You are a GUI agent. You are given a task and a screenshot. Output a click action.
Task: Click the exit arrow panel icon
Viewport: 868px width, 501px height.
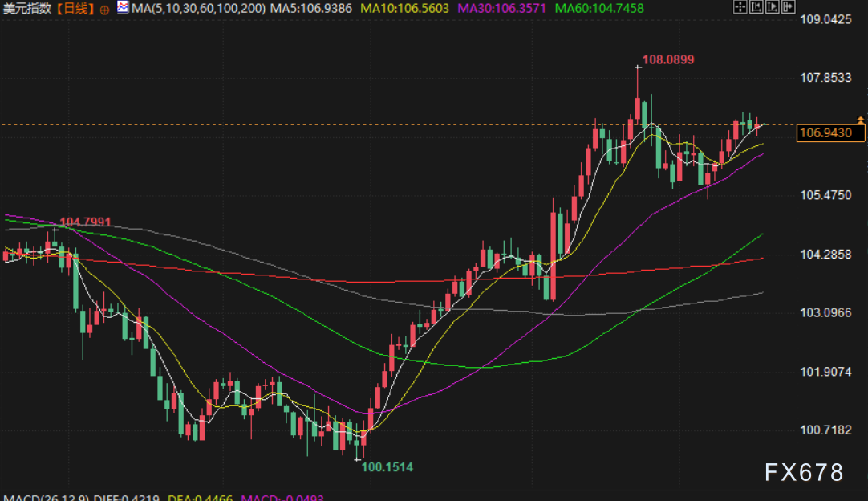(788, 7)
